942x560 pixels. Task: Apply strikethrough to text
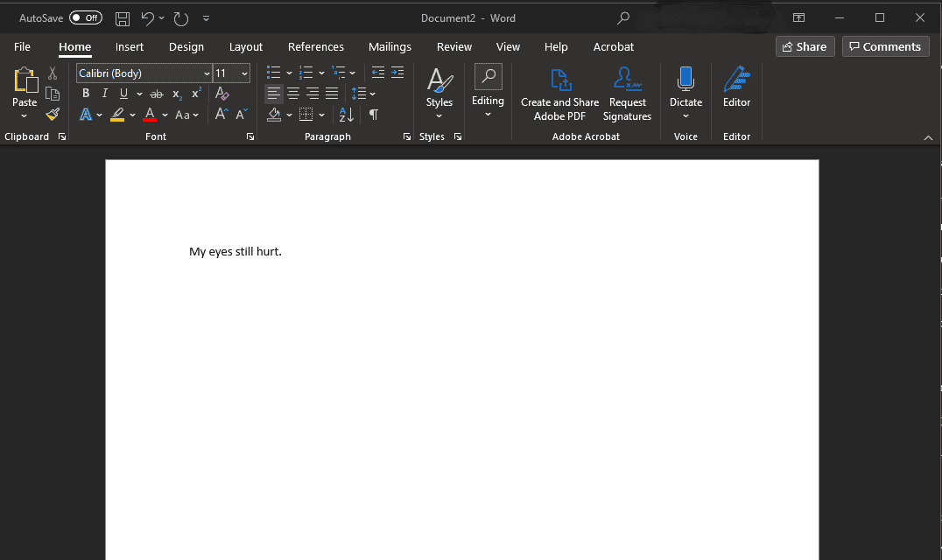(x=158, y=94)
